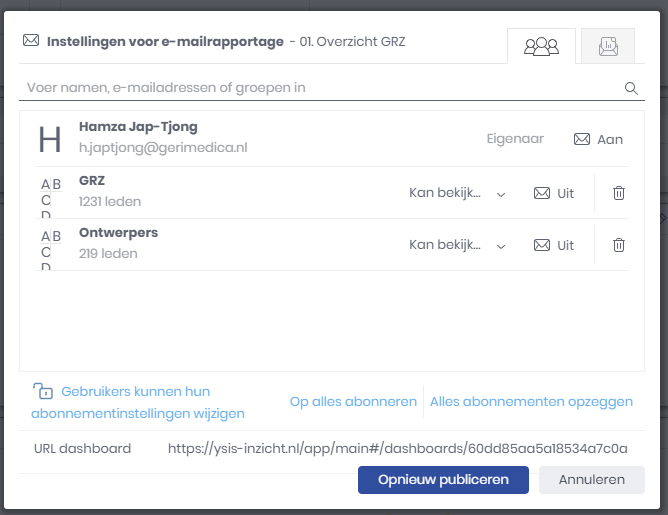Click 'Alles abonnementen opzeggen' link
Screen dimensions: 668x515
531,402
